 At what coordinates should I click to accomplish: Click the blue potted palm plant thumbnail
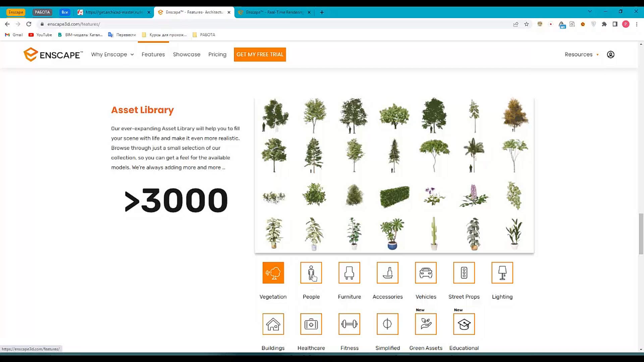click(x=392, y=234)
